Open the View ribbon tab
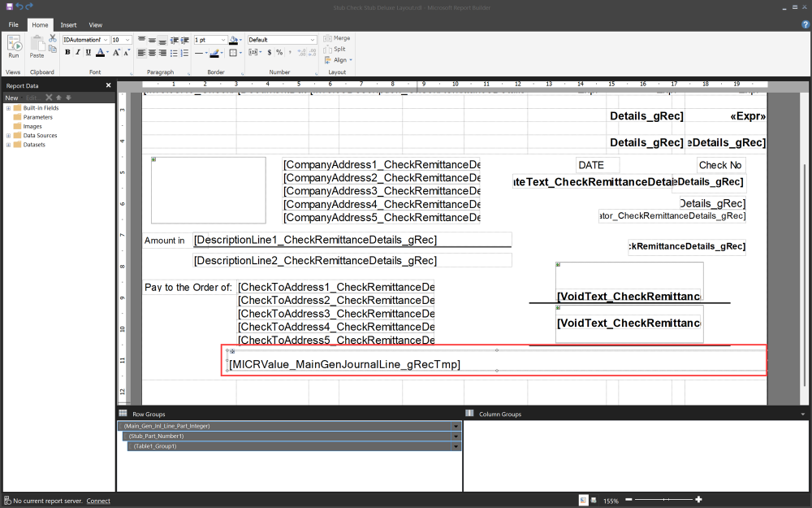Viewport: 812px width, 508px height. tap(95, 24)
